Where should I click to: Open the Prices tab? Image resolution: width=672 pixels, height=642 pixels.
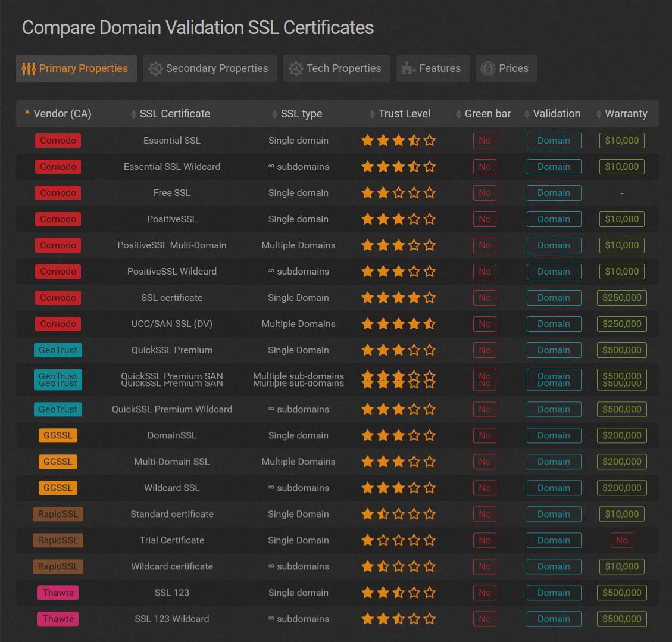click(506, 68)
